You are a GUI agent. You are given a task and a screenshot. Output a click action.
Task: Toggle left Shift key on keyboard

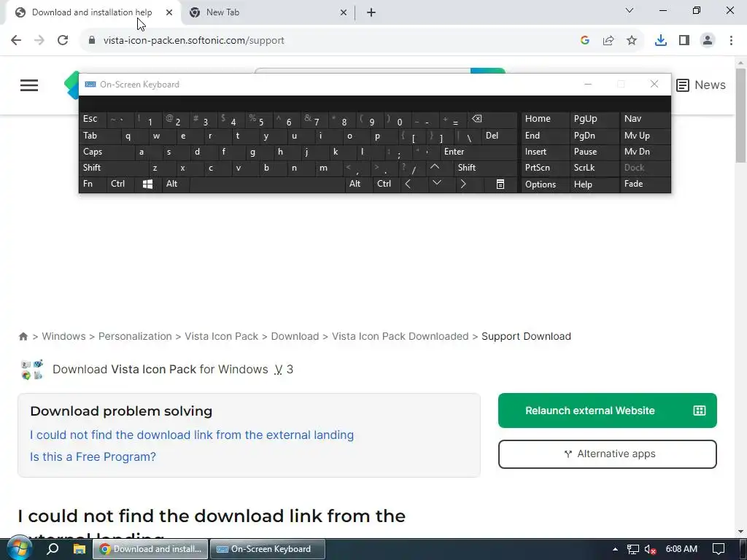tap(113, 168)
